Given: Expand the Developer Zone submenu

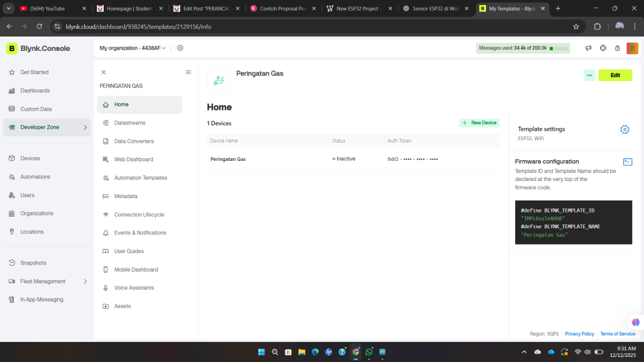Looking at the screenshot, I should [86, 128].
